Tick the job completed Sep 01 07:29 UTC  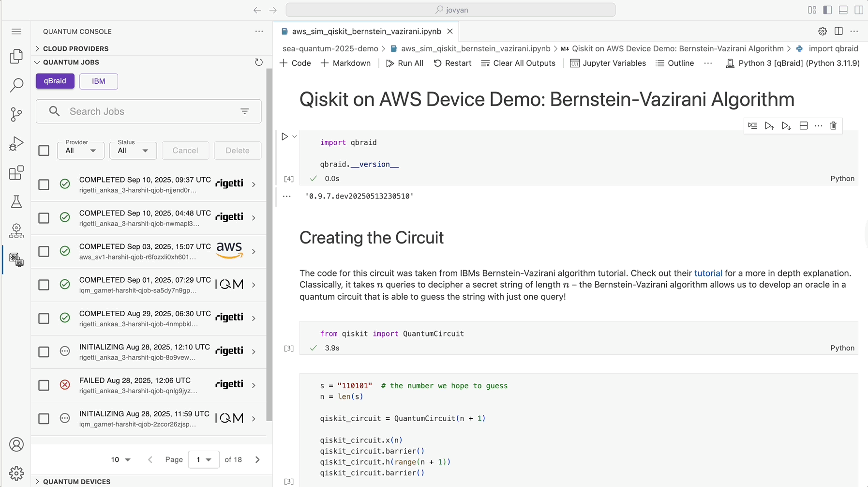click(44, 285)
